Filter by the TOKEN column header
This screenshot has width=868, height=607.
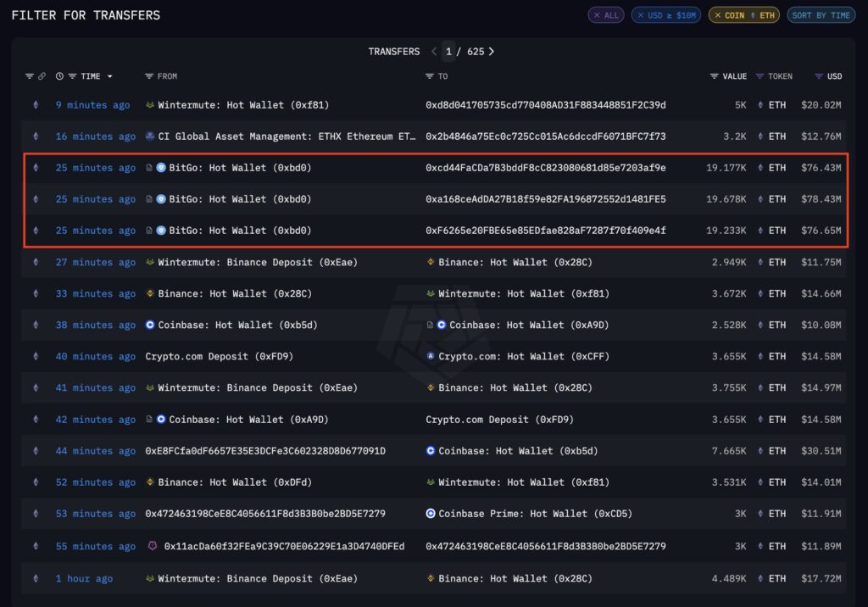coord(759,76)
